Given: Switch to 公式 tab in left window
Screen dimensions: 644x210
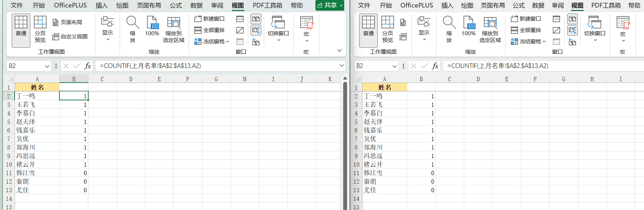Looking at the screenshot, I should [176, 5].
